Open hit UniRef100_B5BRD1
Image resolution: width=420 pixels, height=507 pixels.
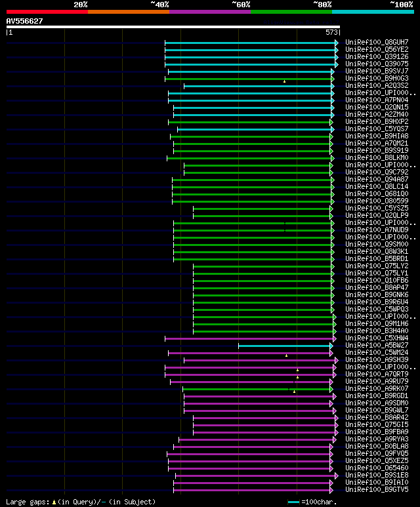[377, 258]
